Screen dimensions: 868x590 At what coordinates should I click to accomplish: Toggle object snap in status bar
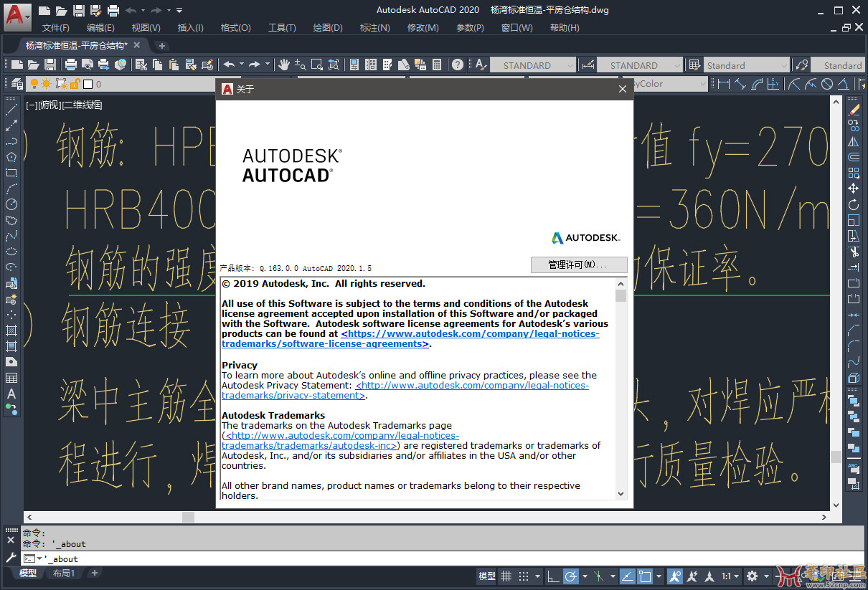coord(645,576)
